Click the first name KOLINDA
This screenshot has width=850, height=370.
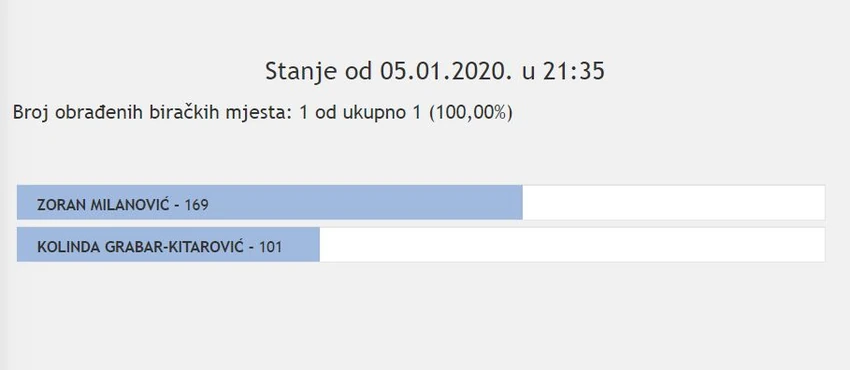point(63,248)
